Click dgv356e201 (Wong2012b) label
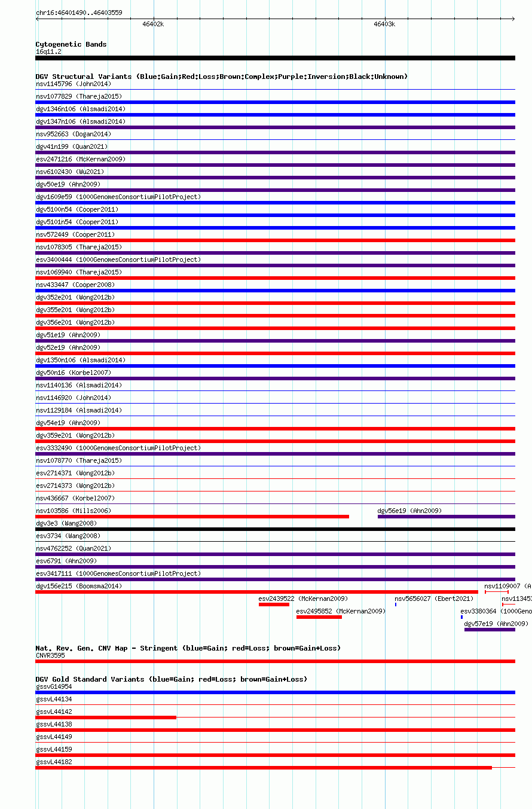This screenshot has width=532, height=809. pyautogui.click(x=75, y=322)
